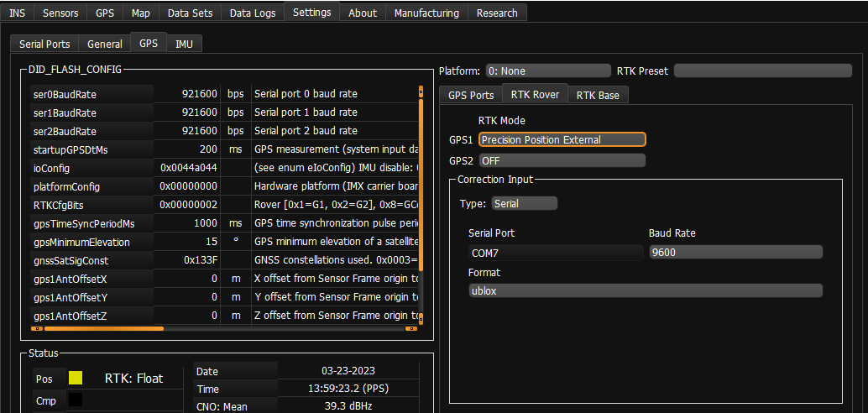The height and width of the screenshot is (413, 868).
Task: Open the Data Sets tab
Action: point(190,13)
